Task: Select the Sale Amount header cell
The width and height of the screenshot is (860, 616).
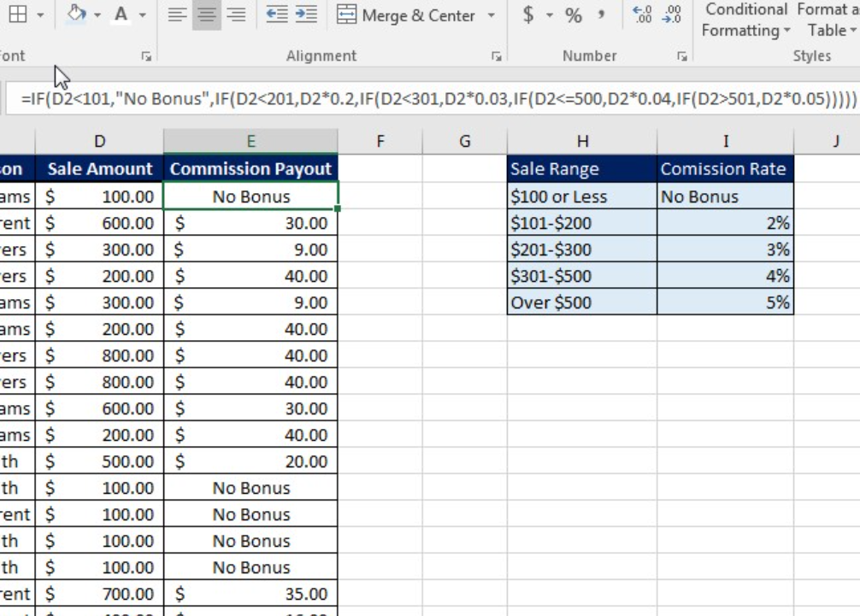Action: point(99,169)
